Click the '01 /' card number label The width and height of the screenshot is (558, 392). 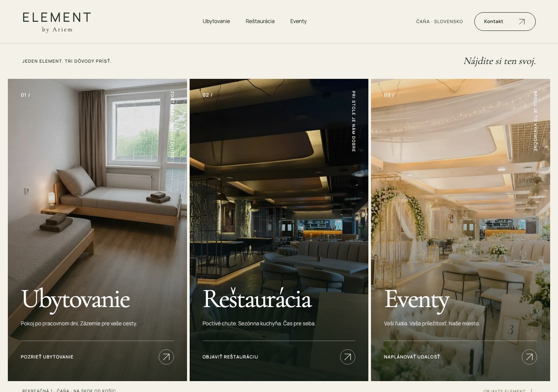point(26,95)
